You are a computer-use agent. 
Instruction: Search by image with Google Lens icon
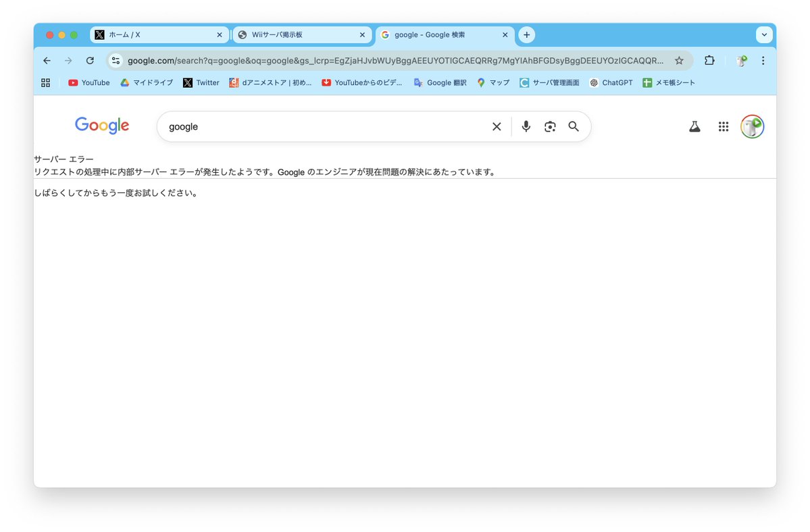(x=550, y=126)
